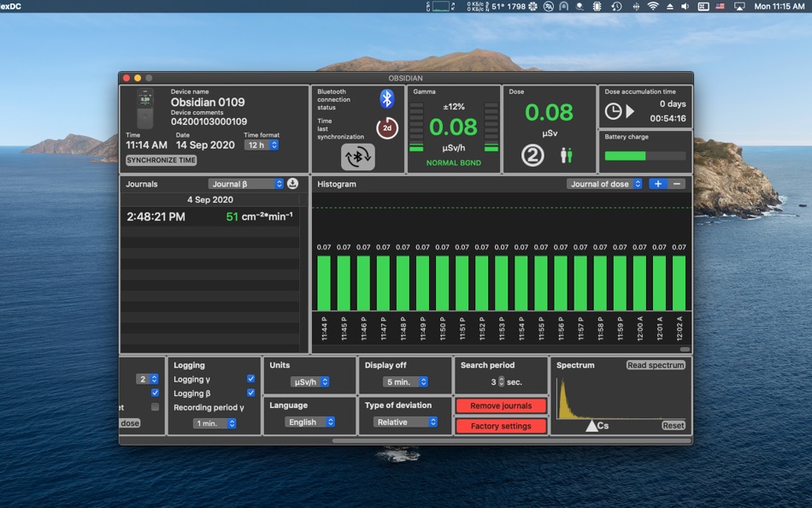Open the Journal β dropdown

[x=246, y=184]
